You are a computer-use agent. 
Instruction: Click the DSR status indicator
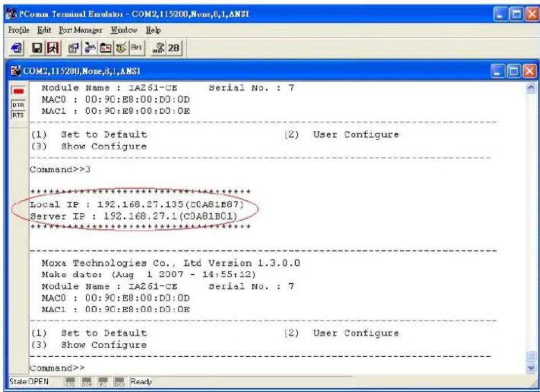86,382
